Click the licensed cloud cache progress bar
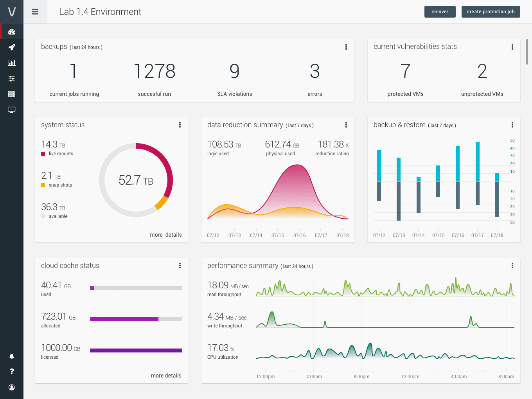532x399 pixels. coord(136,350)
